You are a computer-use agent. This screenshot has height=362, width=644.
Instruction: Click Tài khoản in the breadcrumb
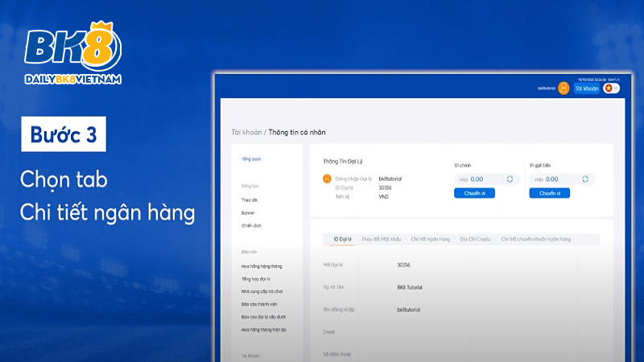pos(247,132)
